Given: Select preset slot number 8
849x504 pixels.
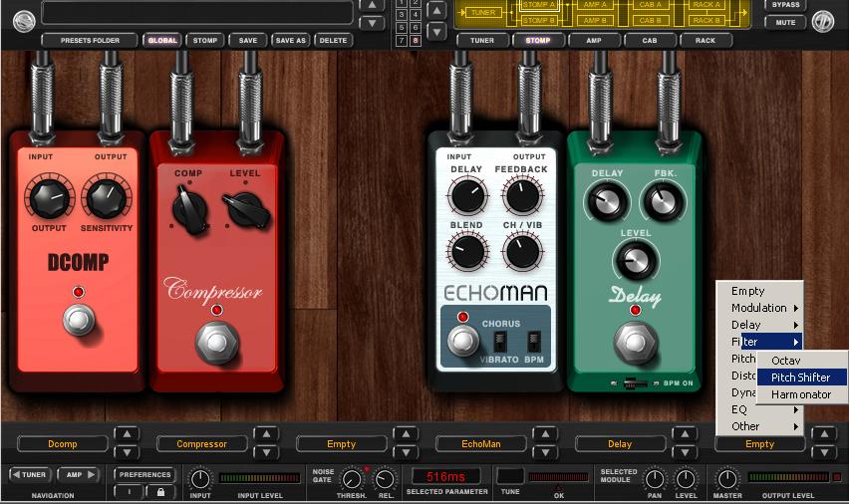Looking at the screenshot, I should [416, 41].
